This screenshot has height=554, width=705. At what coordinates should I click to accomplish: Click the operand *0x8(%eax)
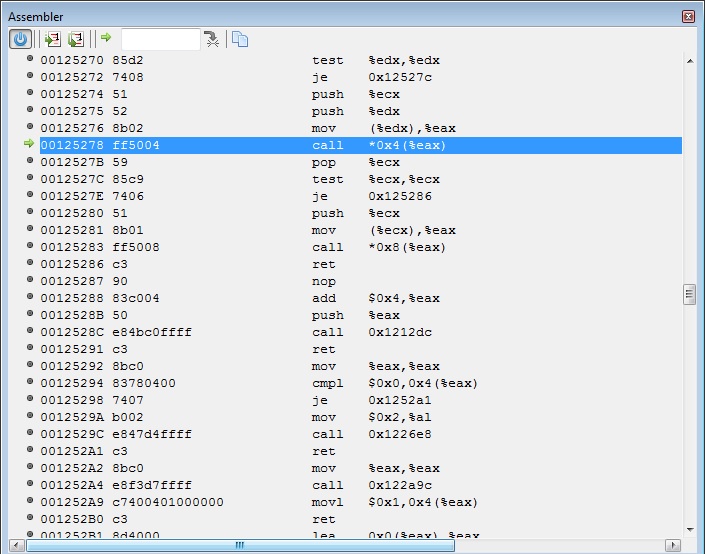(407, 247)
